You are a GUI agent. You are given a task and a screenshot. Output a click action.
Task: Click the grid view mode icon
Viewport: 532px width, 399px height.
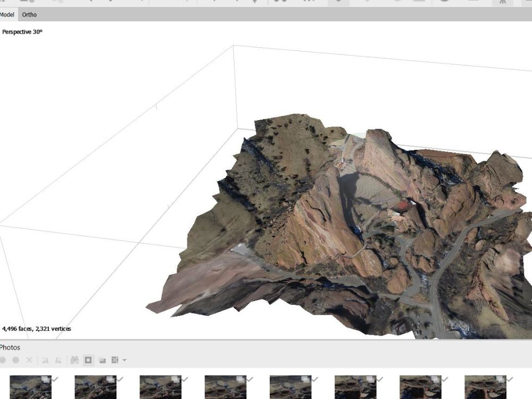pos(115,360)
